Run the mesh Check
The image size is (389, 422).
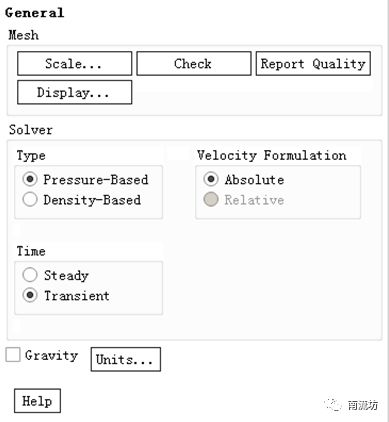194,63
